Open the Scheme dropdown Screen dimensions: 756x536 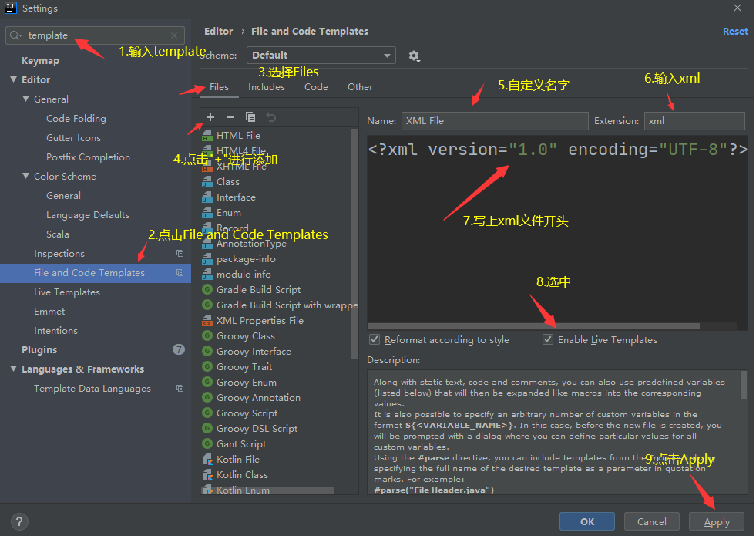321,55
